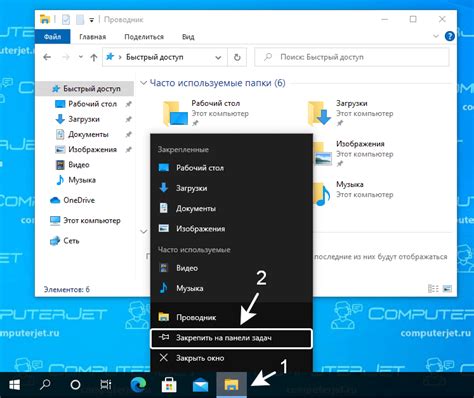
Task: Click the New folder icon in the title bar
Action: 80,20
